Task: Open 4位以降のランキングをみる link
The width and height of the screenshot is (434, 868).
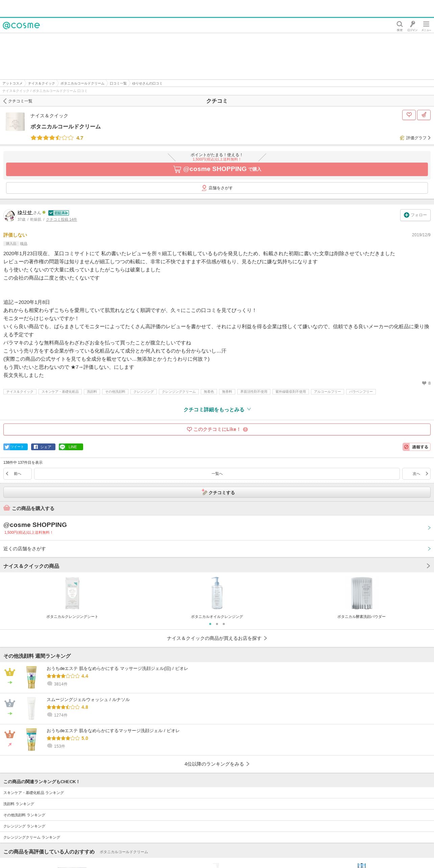Action: coord(217,764)
